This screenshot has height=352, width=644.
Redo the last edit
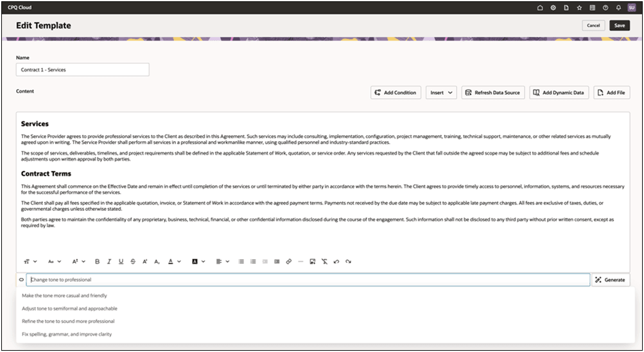tap(348, 262)
